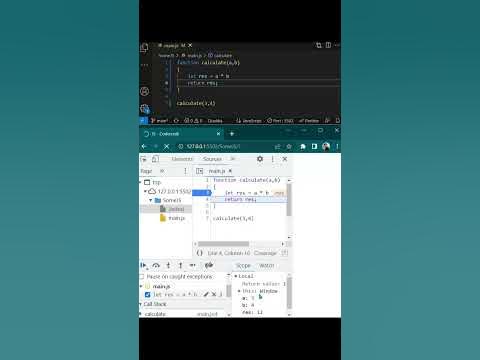Click the vertical scrollbar of the code editor
The width and height of the screenshot is (480, 360).
[289, 200]
